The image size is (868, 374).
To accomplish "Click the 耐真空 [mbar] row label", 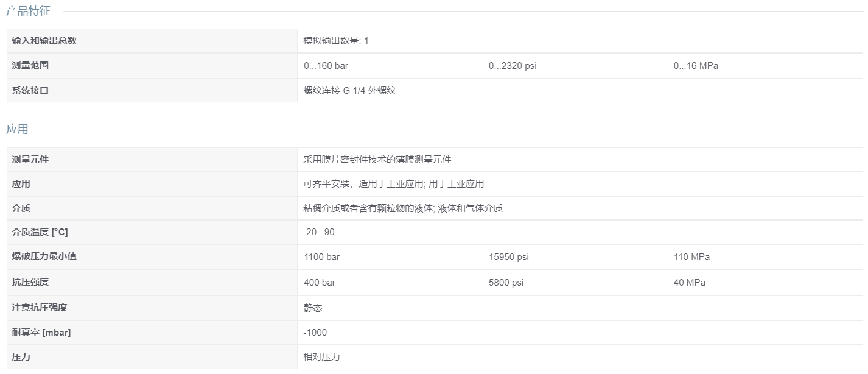I will coord(42,333).
